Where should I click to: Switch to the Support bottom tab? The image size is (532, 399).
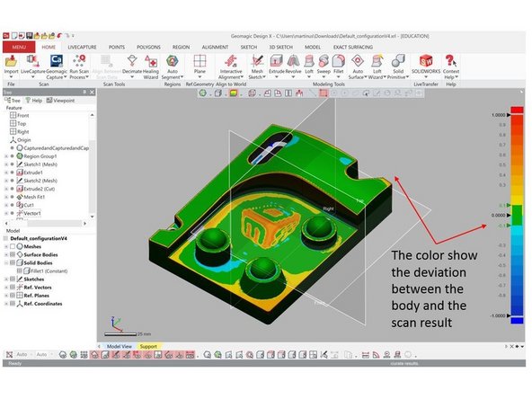[148, 346]
